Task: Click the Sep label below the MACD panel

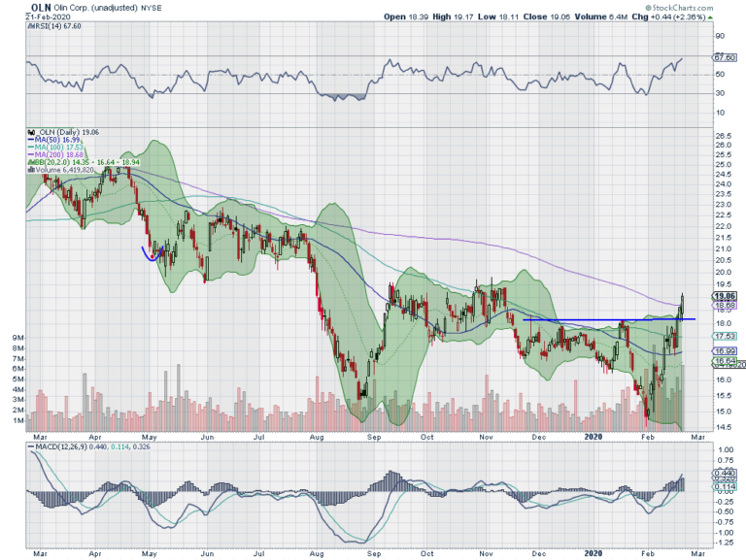Action: pyautogui.click(x=374, y=553)
